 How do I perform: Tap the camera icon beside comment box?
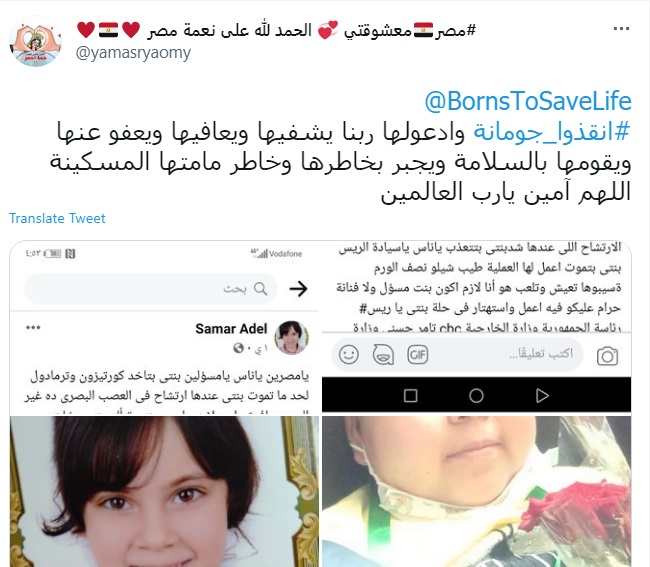[x=607, y=356]
